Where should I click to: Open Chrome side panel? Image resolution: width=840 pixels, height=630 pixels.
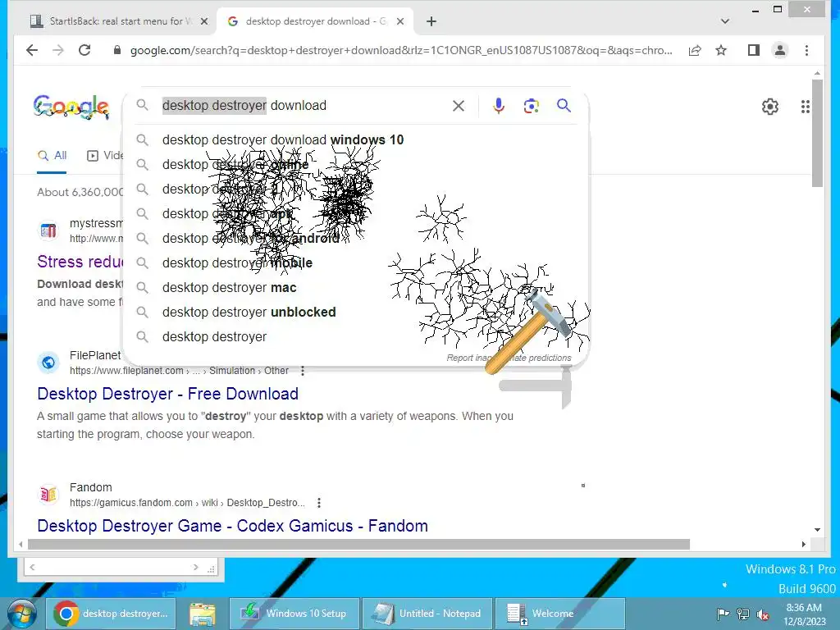coord(754,50)
